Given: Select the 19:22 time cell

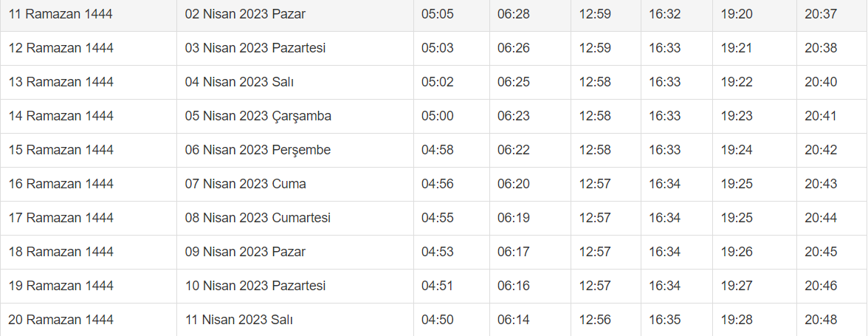Looking at the screenshot, I should 737,82.
